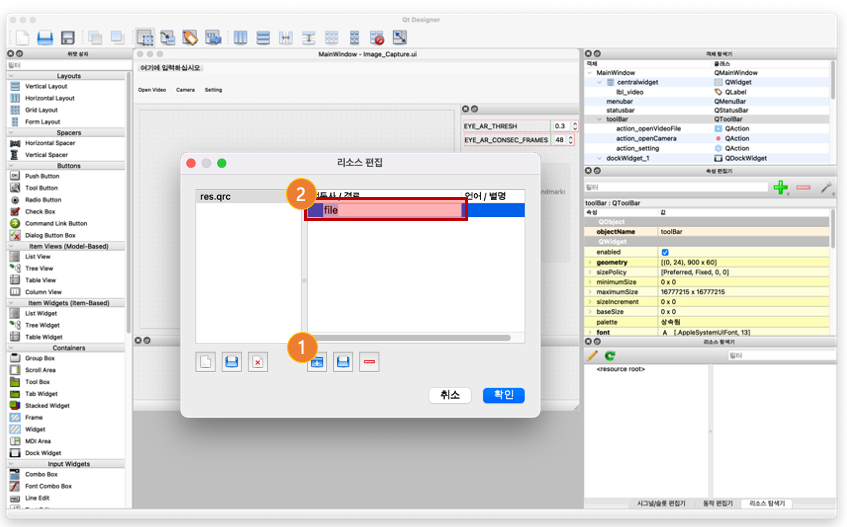Expand the dockWidget_1 tree node
Screen dimensions: 847x527
pyautogui.click(x=600, y=158)
